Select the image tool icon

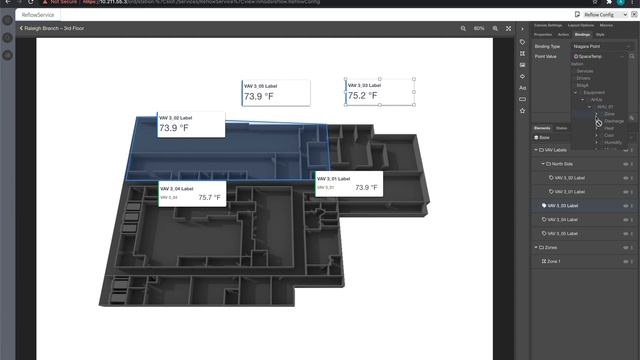tap(522, 65)
